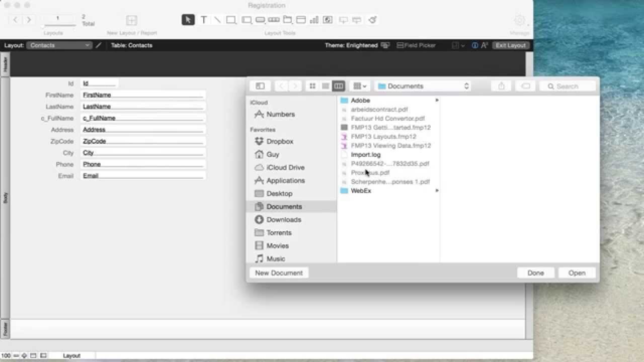
Task: Open the item arrangement dropdown
Action: click(360, 86)
